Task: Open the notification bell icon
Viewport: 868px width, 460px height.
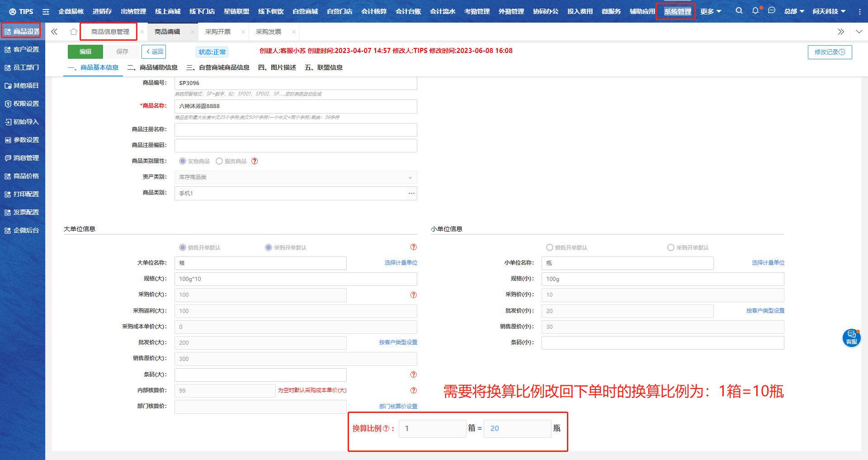Action: coord(755,11)
